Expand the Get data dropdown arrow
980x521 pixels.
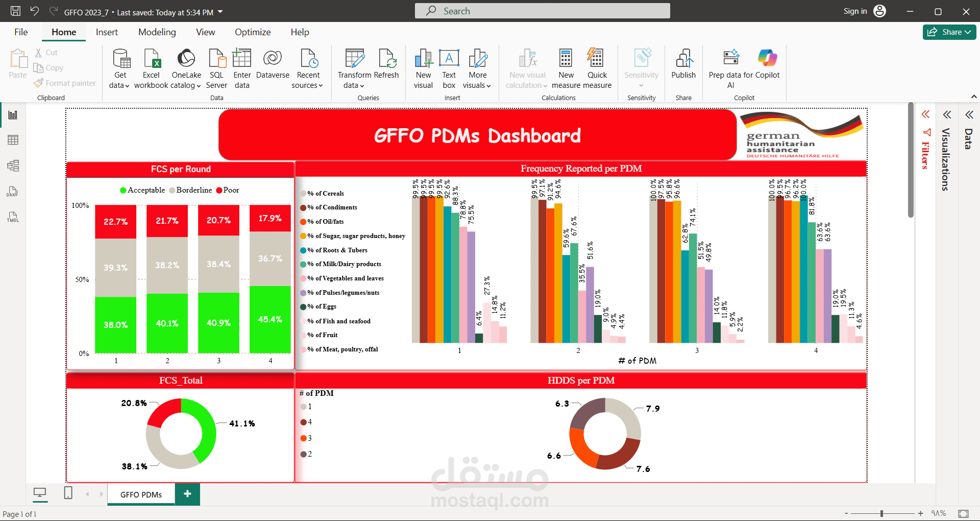127,86
